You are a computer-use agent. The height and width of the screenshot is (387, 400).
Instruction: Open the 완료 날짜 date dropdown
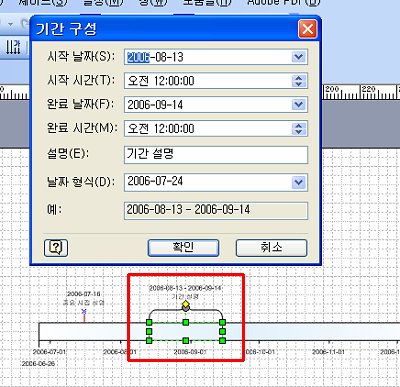[x=299, y=105]
